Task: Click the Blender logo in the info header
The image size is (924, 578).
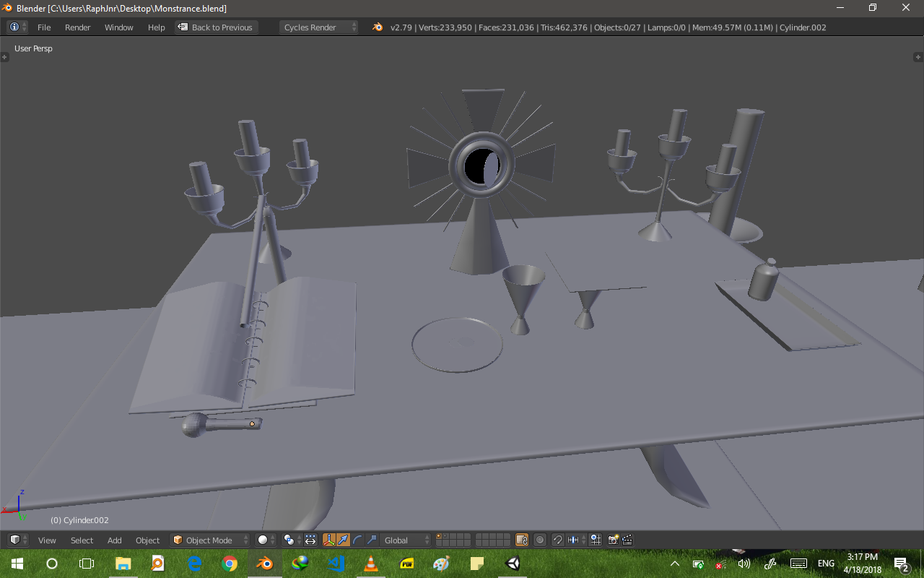Action: (377, 27)
